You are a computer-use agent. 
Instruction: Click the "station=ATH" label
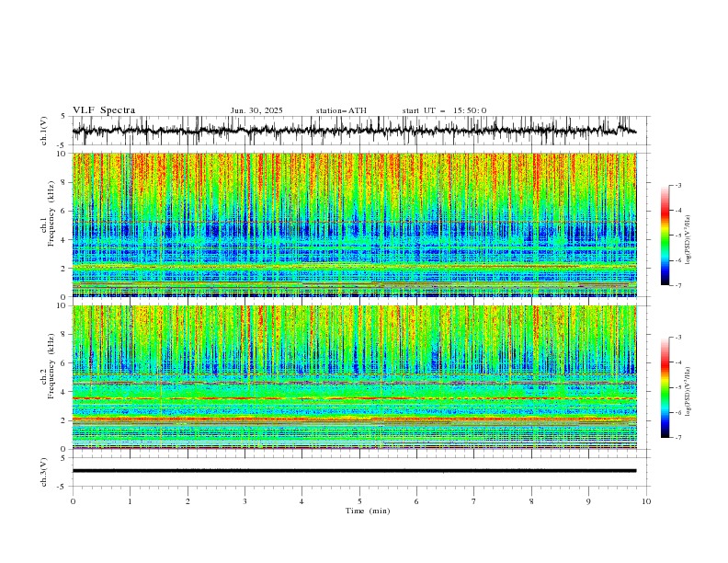[341, 110]
